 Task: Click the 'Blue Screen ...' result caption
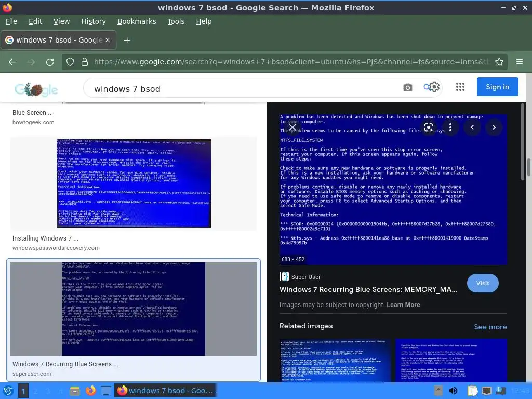point(33,112)
